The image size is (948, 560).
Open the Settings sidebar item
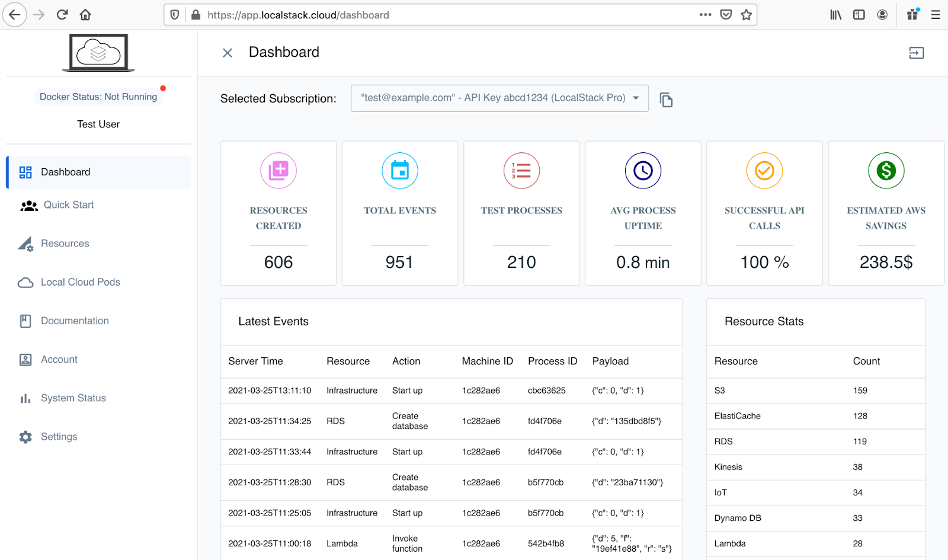pyautogui.click(x=59, y=437)
